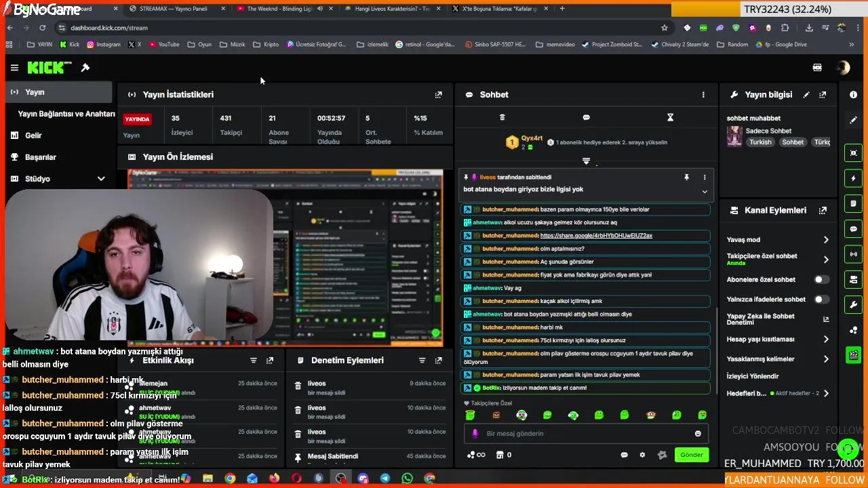Open the Instagram bookmark
This screenshot has height=488, width=868.
(x=103, y=45)
